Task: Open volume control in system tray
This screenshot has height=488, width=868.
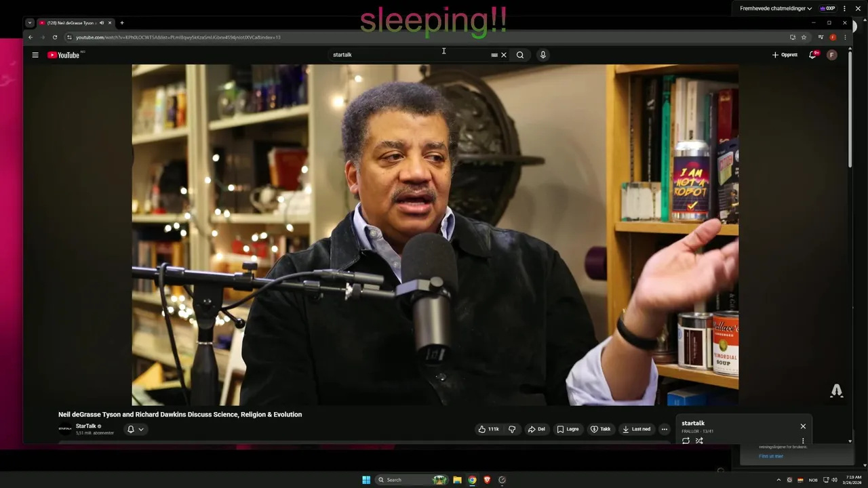Action: click(x=834, y=480)
